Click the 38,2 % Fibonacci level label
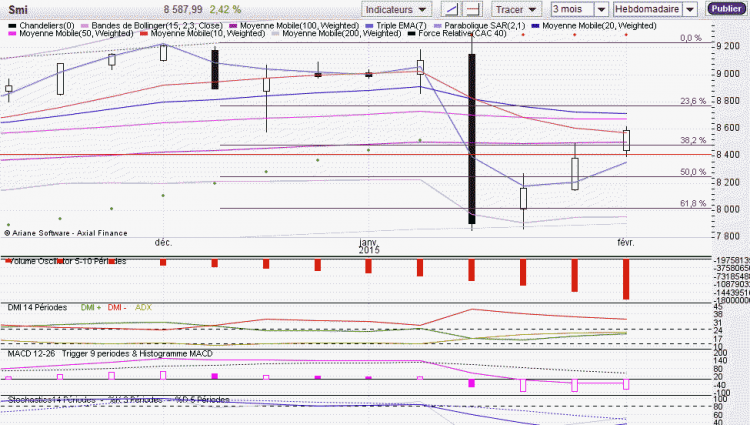This screenshot has width=750, height=425. [693, 140]
